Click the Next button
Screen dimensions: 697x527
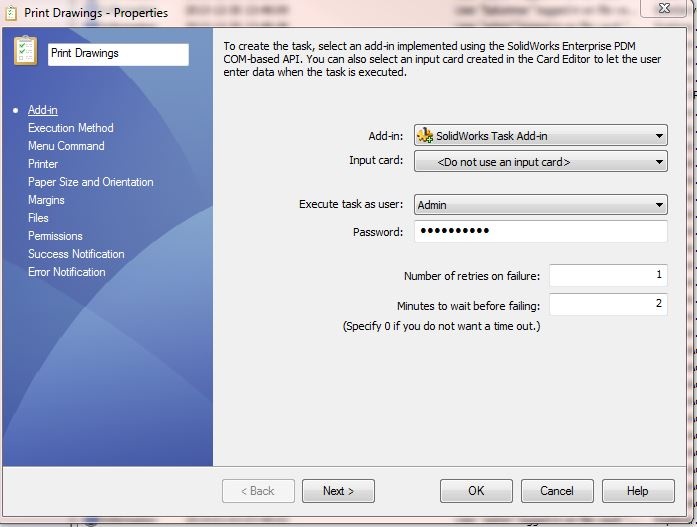pyautogui.click(x=338, y=491)
